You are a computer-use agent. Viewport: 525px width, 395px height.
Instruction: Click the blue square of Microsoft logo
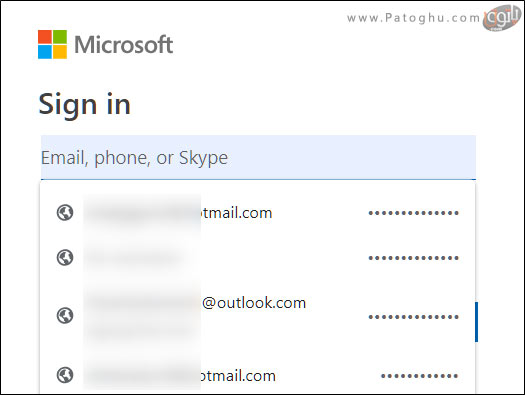(x=45, y=52)
